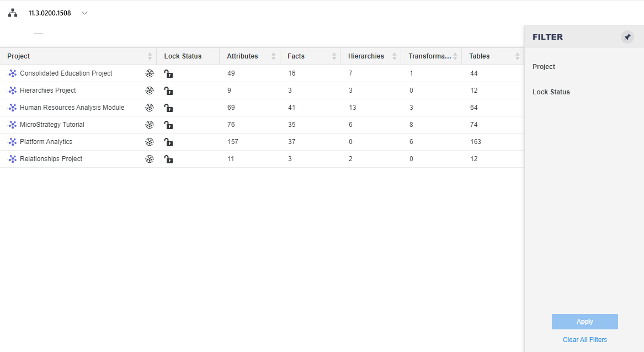Select the Platform Analytics project name
The width and height of the screenshot is (644, 352).
click(x=46, y=142)
